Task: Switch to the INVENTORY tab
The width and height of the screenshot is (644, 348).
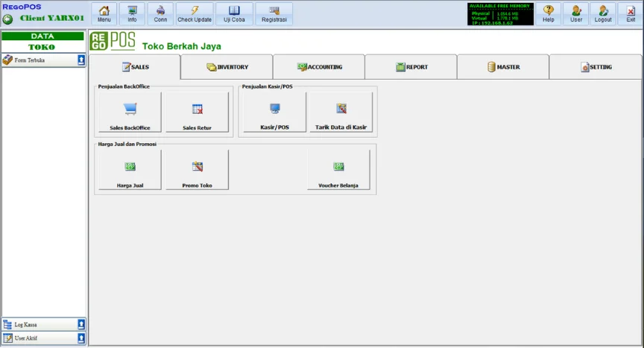Action: click(x=227, y=67)
